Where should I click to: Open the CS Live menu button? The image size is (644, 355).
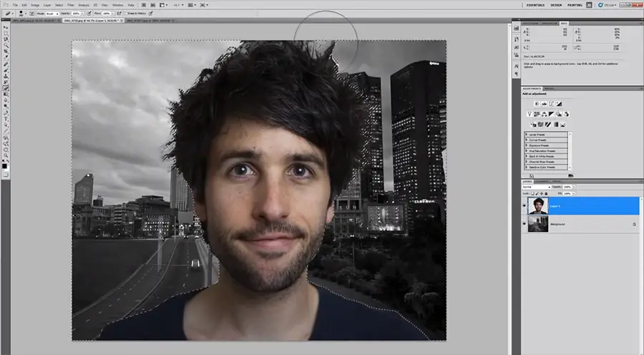607,5
